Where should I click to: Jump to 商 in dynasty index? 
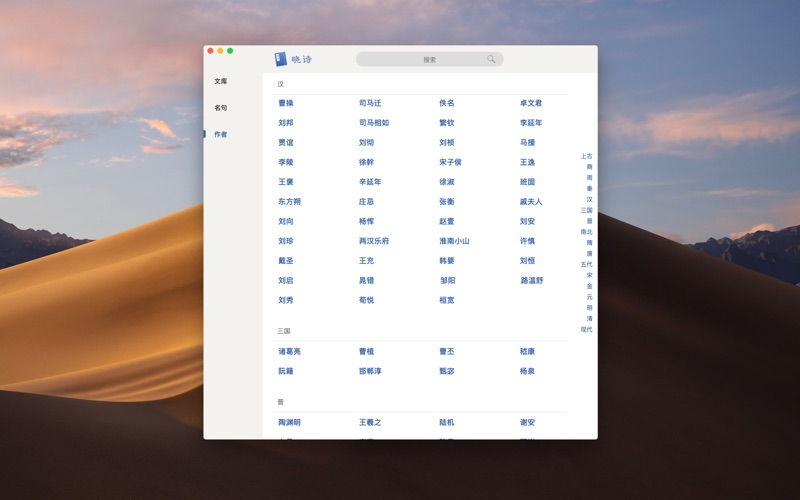[589, 167]
